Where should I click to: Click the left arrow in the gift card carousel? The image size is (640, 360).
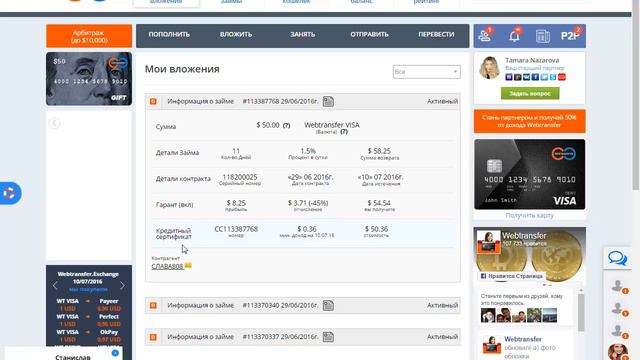[54, 123]
